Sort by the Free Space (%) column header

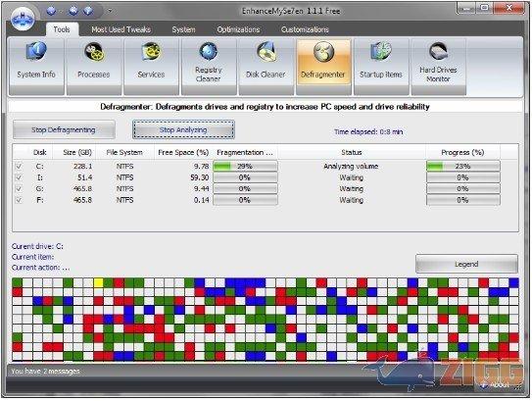point(183,152)
